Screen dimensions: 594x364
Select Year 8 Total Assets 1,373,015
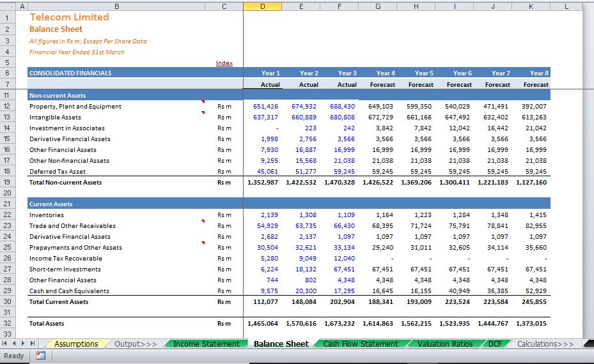[x=531, y=324]
